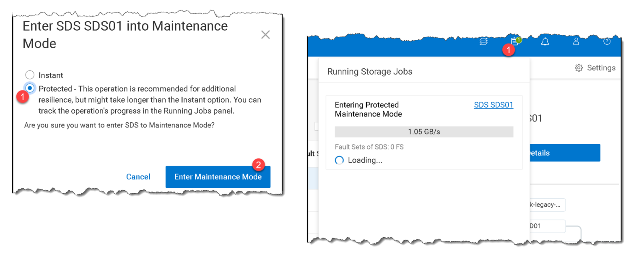The height and width of the screenshot is (264, 644).
Task: Cancel the maintenance mode dialog
Action: (x=138, y=177)
